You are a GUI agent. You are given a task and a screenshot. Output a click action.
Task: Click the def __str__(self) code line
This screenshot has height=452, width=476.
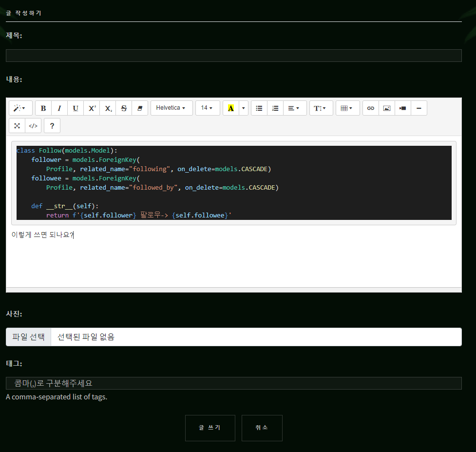(x=65, y=206)
